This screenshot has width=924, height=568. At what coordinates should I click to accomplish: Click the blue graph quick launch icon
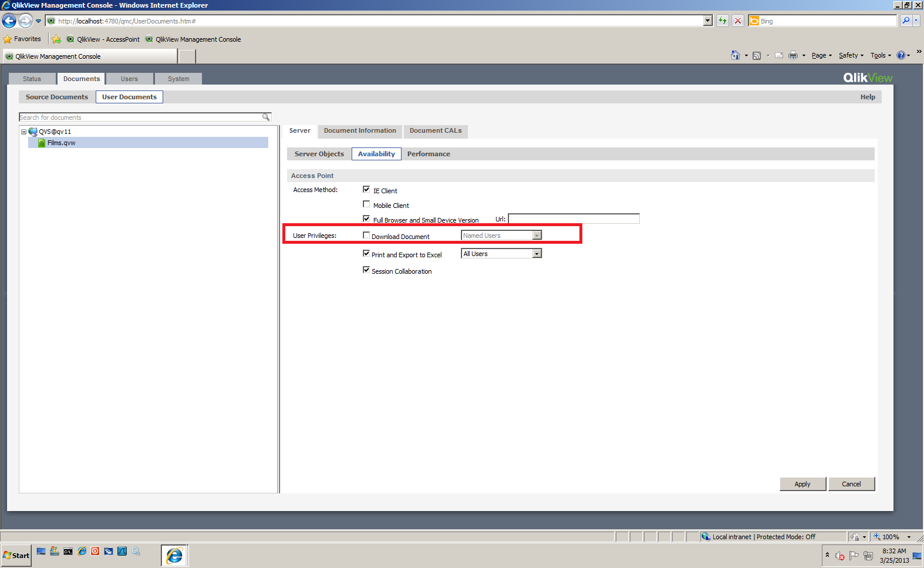point(122,551)
